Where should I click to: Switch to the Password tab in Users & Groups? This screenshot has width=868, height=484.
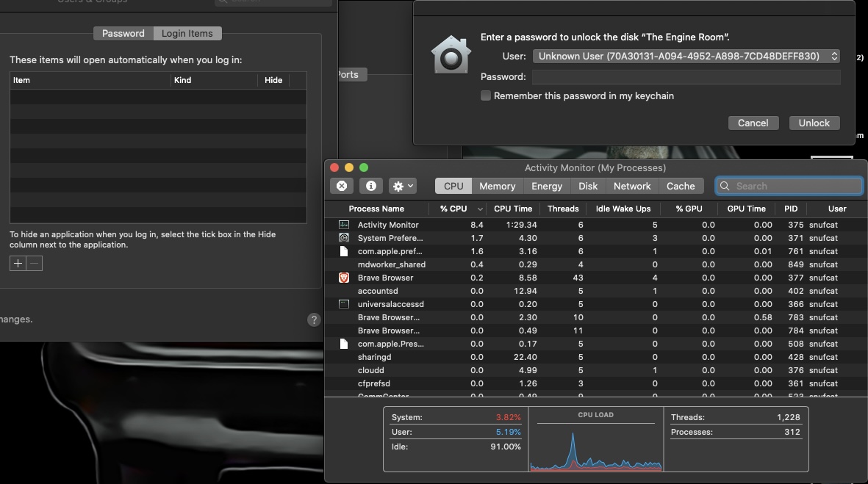point(123,33)
